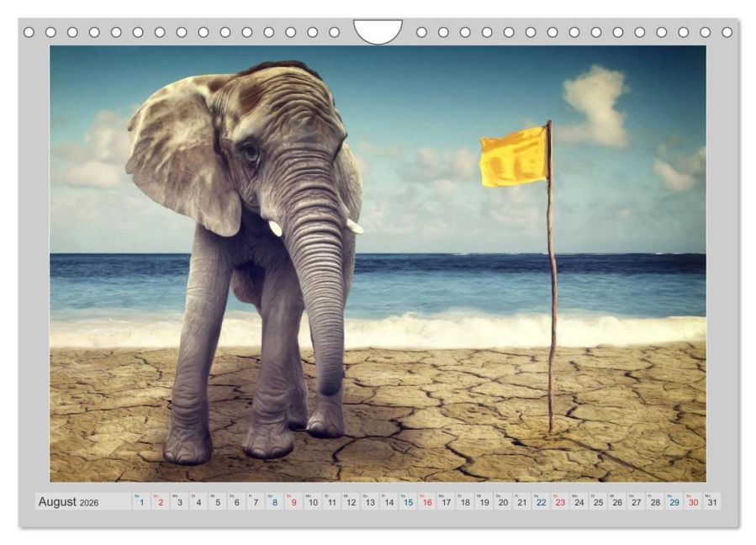The height and width of the screenshot is (545, 756).
Task: Choose date 5 in the date row
Action: (218, 502)
